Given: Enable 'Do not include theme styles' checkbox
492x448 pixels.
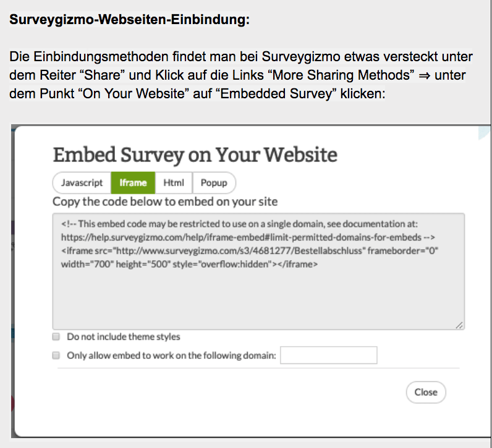Looking at the screenshot, I should tap(56, 337).
